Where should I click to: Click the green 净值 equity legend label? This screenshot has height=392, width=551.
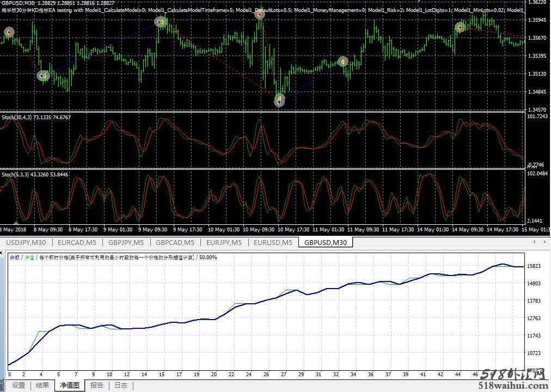tap(29, 258)
